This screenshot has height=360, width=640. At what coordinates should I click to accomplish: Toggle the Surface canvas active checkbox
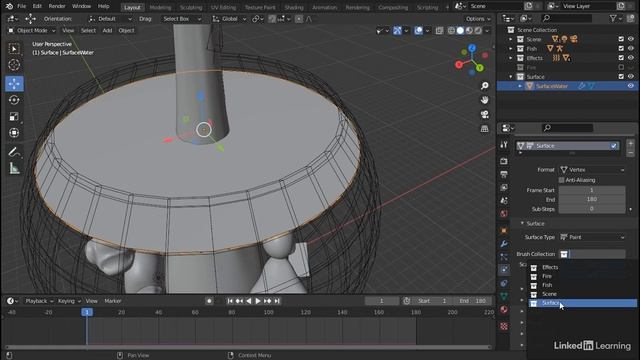[x=614, y=146]
